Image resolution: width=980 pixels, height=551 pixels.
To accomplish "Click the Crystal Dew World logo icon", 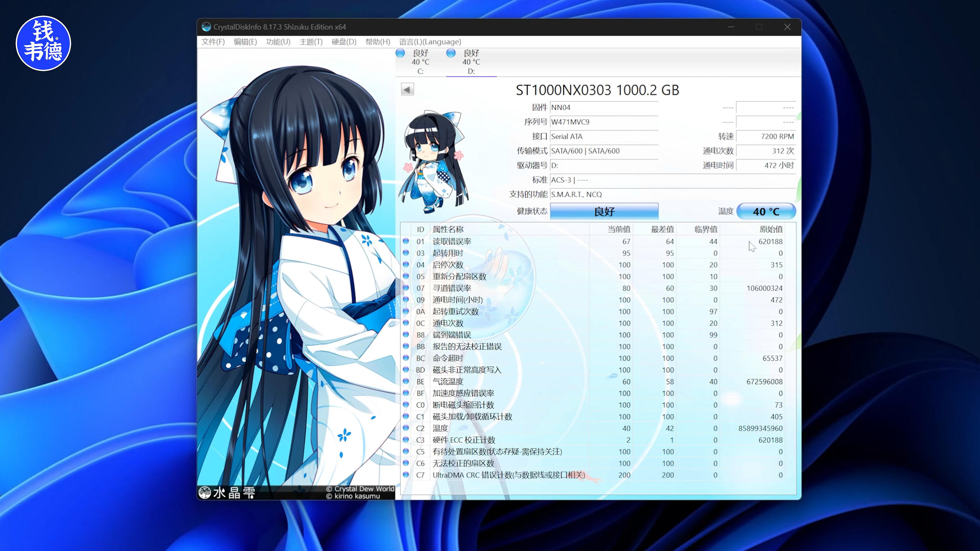I will pos(205,493).
